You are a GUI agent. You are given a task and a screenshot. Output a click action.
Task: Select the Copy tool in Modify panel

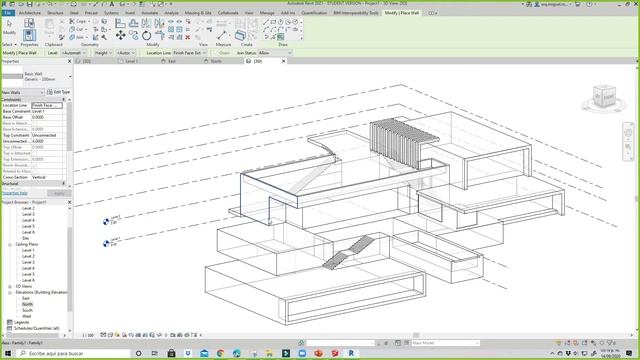point(133,36)
